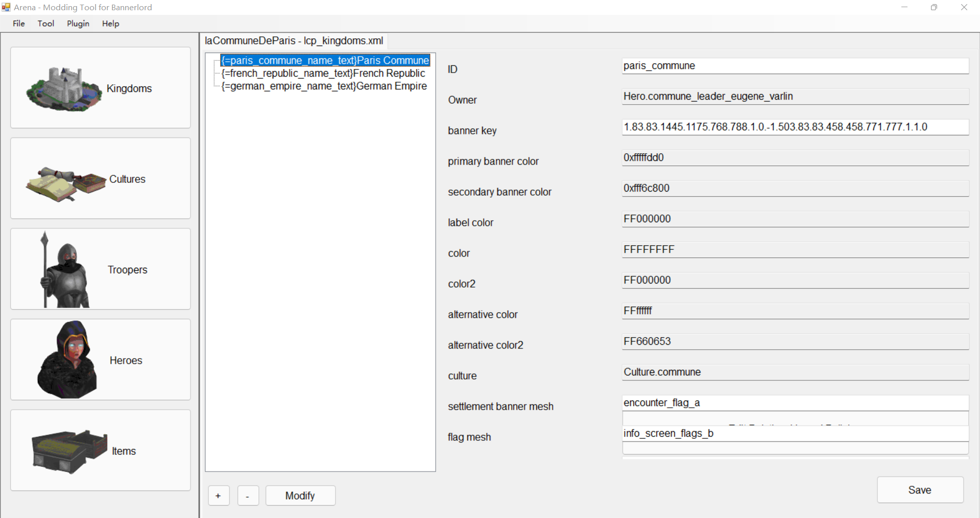This screenshot has height=518, width=980.
Task: Click the alternative color field
Action: [x=795, y=311]
